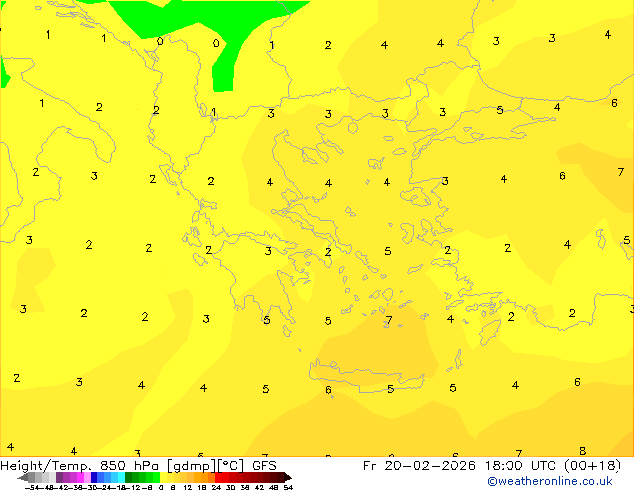The image size is (634, 490).
Task: Pick the magenta segment of the temperature scale
Action: 80,477
